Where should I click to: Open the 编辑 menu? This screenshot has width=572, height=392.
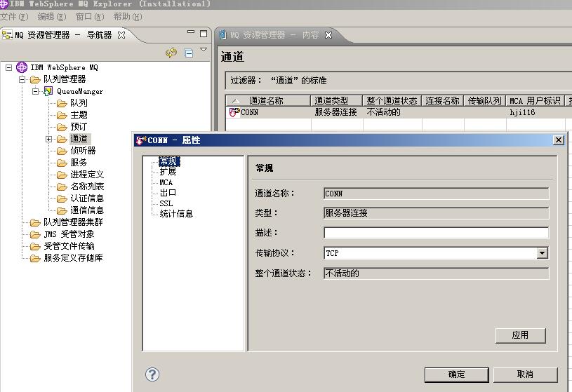(52, 17)
